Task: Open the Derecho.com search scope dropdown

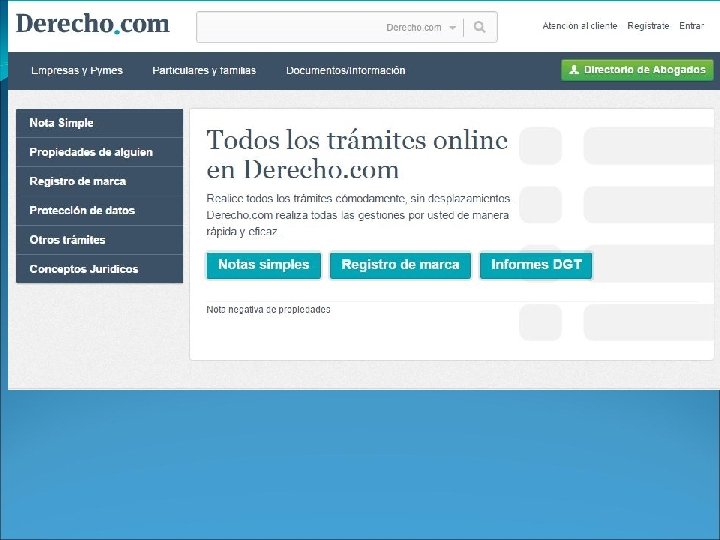Action: [x=421, y=28]
